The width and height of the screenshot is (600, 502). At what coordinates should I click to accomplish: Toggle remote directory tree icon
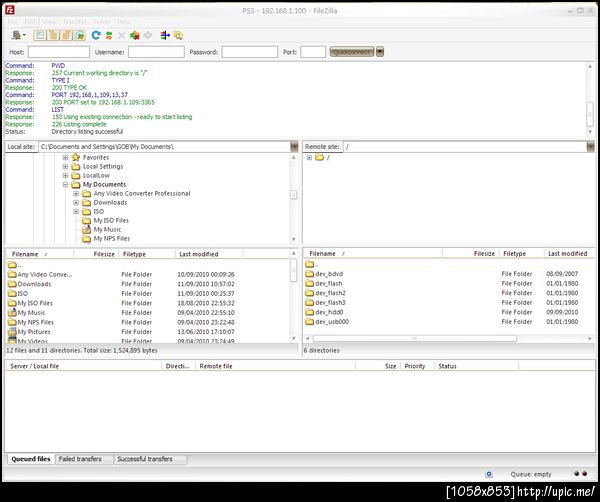(x=66, y=35)
